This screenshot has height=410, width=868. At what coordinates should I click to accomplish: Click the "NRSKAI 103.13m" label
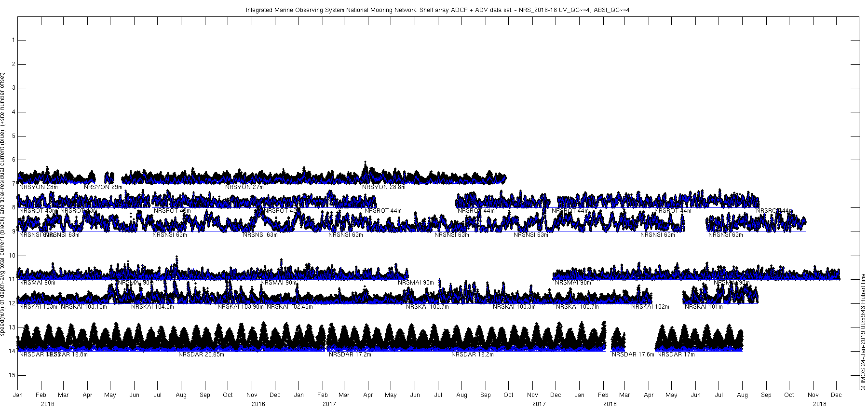point(84,307)
